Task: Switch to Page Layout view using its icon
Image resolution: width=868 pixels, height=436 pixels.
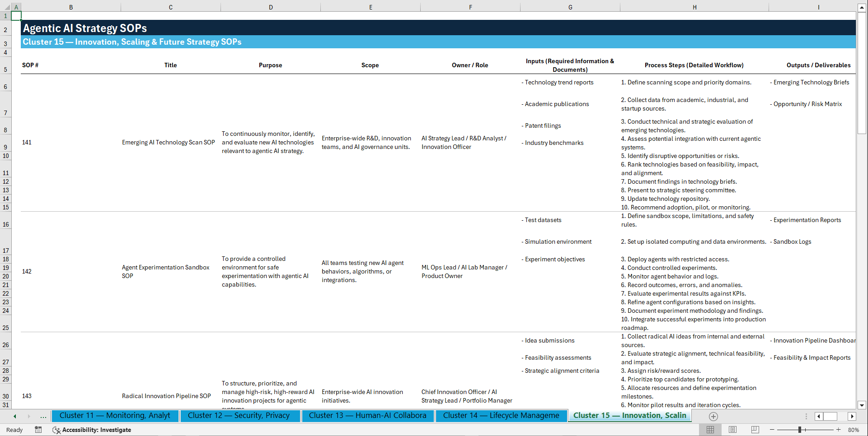Action: tap(733, 430)
